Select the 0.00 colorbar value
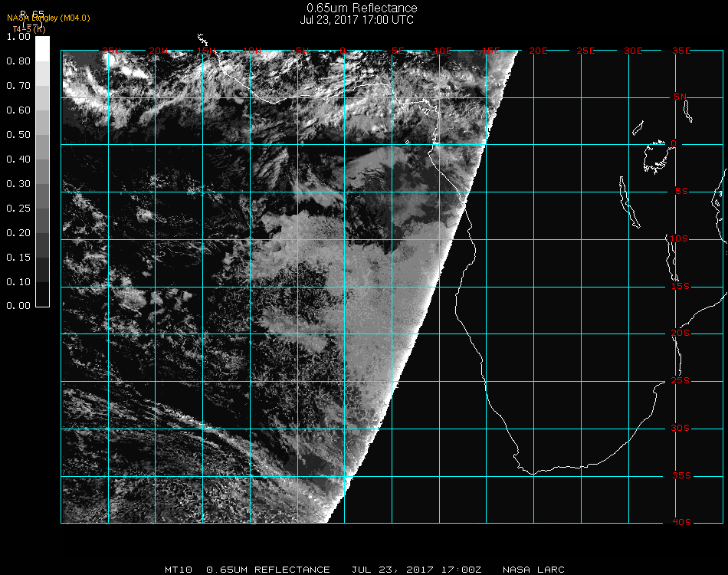Screen dimensions: 728x575 pyautogui.click(x=18, y=306)
